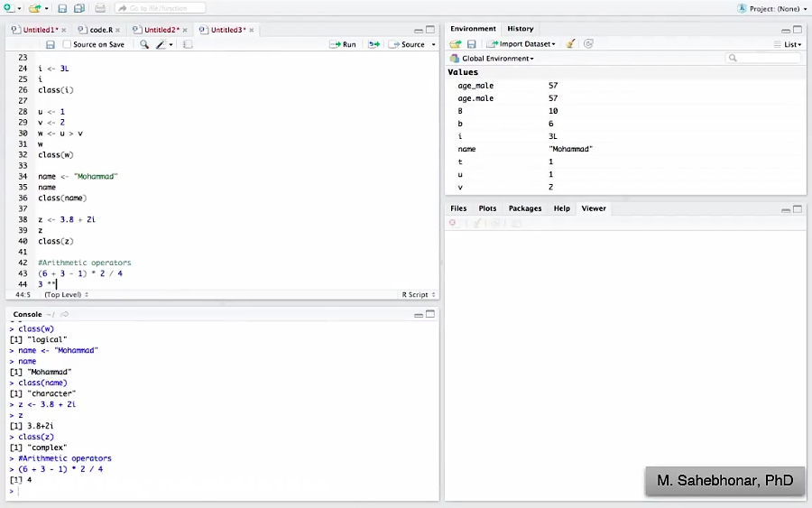The width and height of the screenshot is (812, 508).
Task: Click the Compile Notebook icon
Action: pyautogui.click(x=188, y=44)
